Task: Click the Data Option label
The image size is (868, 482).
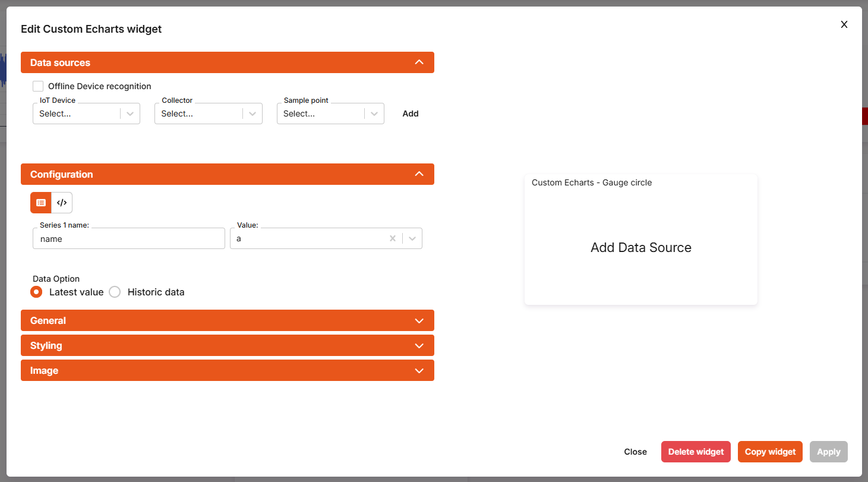Action: [x=56, y=279]
